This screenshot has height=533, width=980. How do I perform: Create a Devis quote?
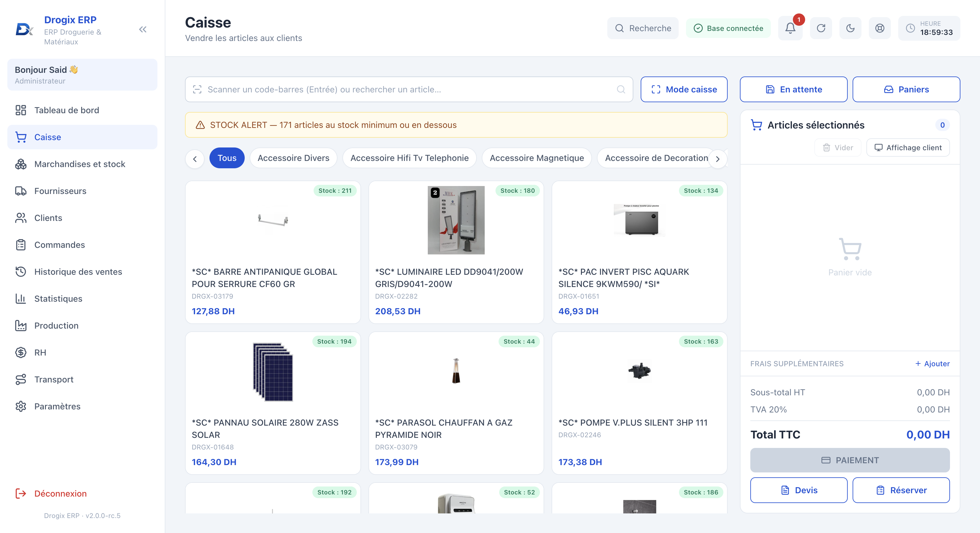click(798, 490)
